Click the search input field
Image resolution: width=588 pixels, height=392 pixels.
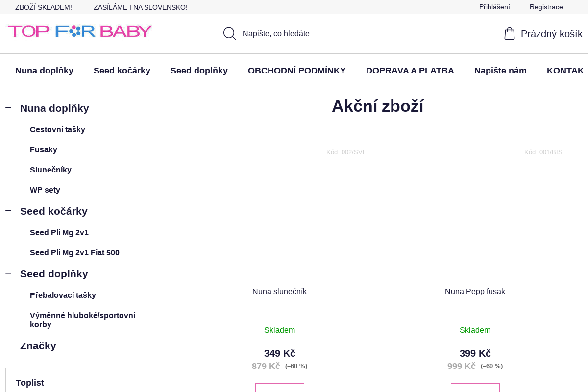pyautogui.click(x=294, y=33)
